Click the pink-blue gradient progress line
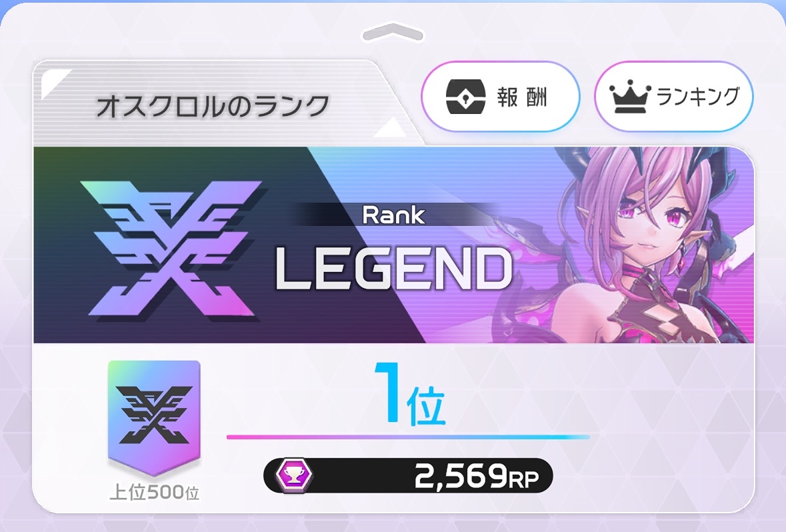The image size is (786, 532). (x=408, y=437)
